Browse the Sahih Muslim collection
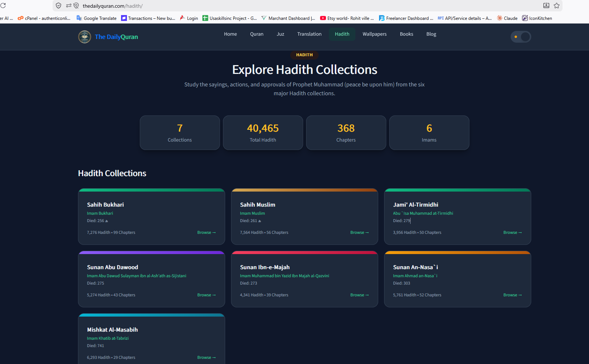Screen dimensions: 589x364 359,232
